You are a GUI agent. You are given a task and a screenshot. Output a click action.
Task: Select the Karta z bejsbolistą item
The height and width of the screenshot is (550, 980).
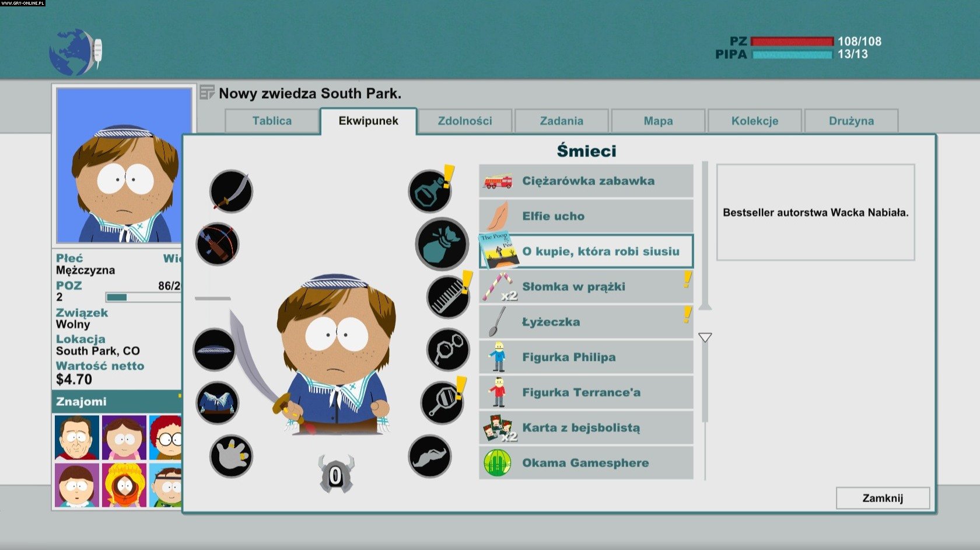pyautogui.click(x=586, y=428)
